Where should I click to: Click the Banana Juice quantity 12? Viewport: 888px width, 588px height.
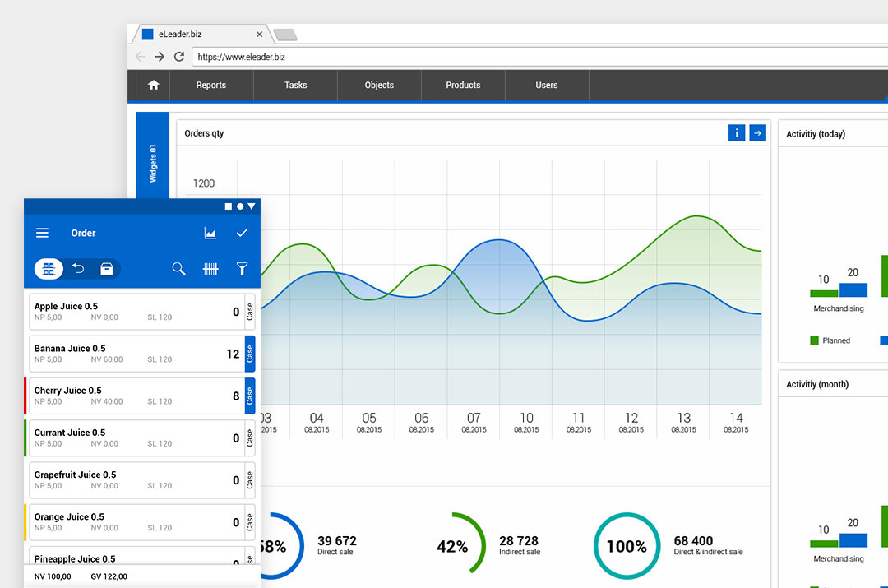pos(233,354)
